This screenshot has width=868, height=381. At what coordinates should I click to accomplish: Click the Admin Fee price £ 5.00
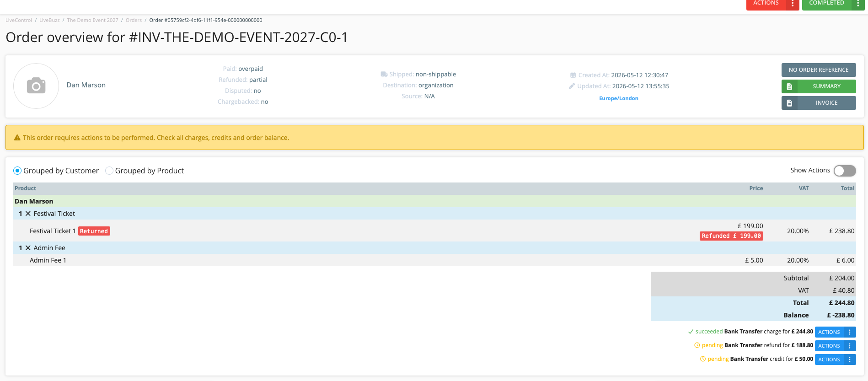(x=754, y=260)
